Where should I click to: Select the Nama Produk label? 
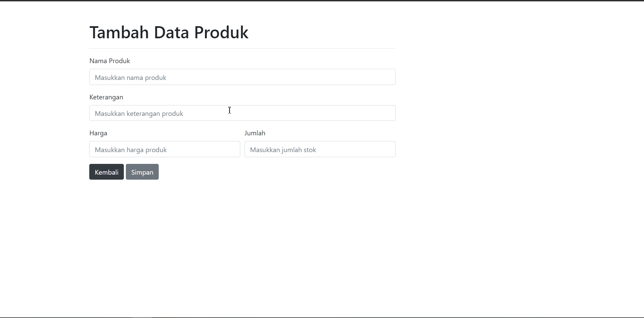coord(109,61)
